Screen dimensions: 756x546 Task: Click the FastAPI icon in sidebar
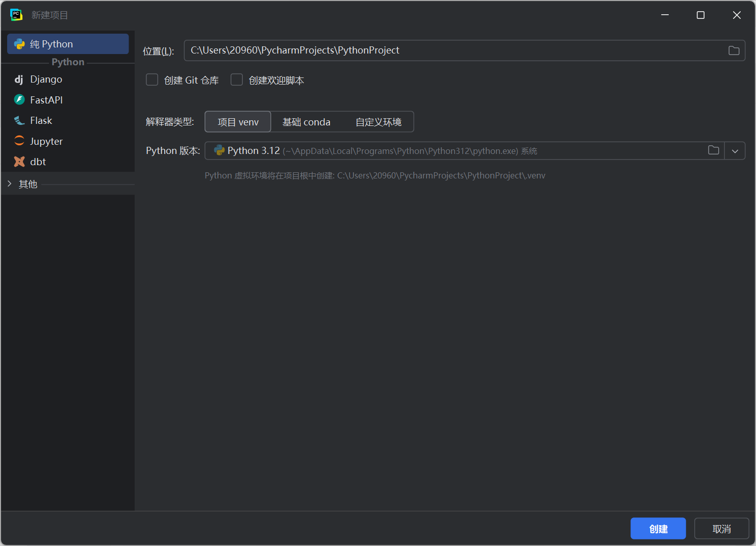click(19, 100)
